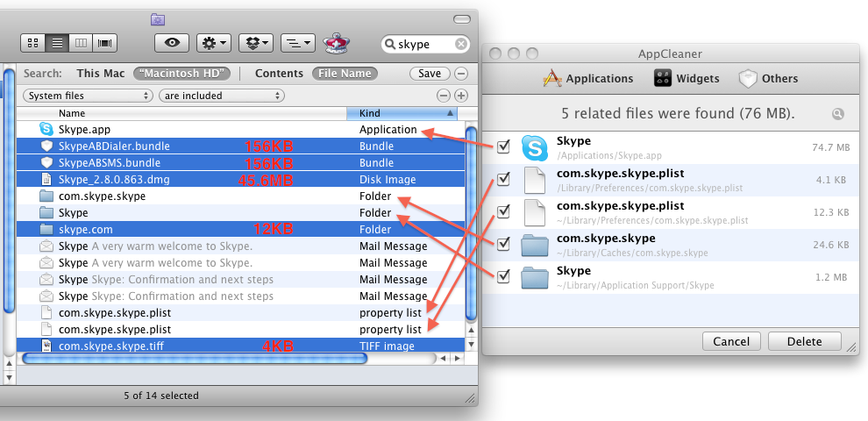Uncheck Skype /Applications/Skype.app

click(x=503, y=146)
